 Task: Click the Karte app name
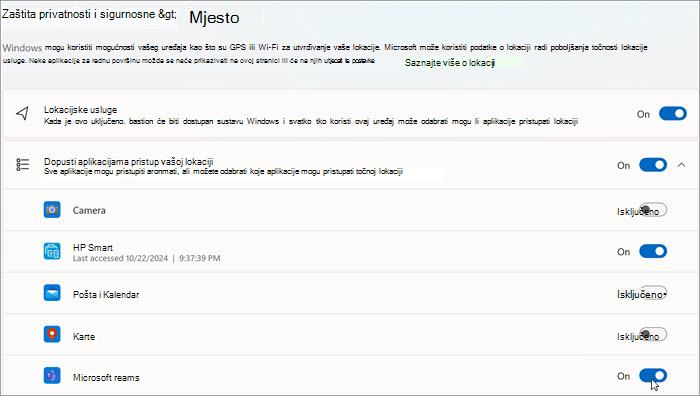point(84,336)
